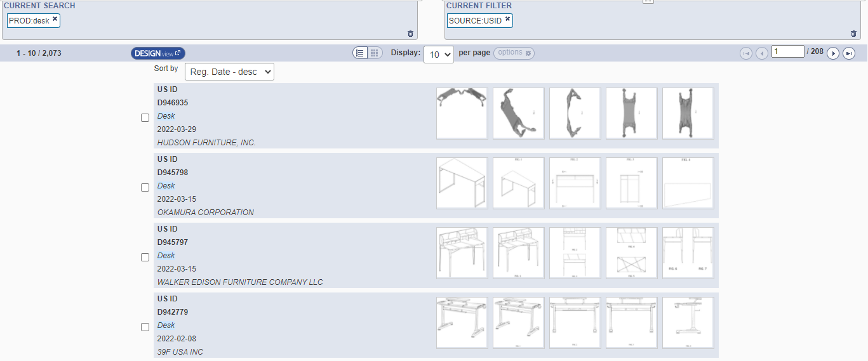Jump to last results page
868x361 pixels.
pyautogui.click(x=849, y=54)
